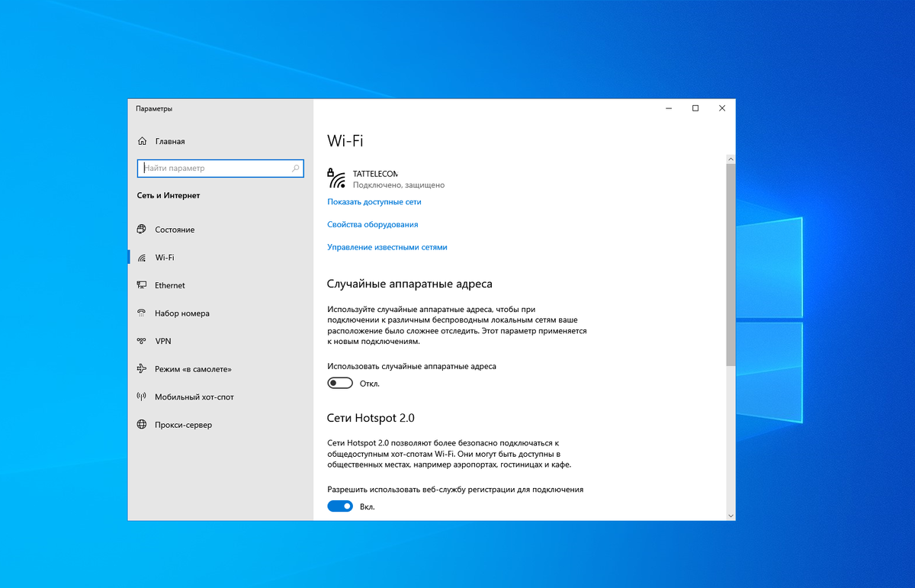Click the Ethernet monitor icon
The height and width of the screenshot is (588, 915).
point(142,285)
